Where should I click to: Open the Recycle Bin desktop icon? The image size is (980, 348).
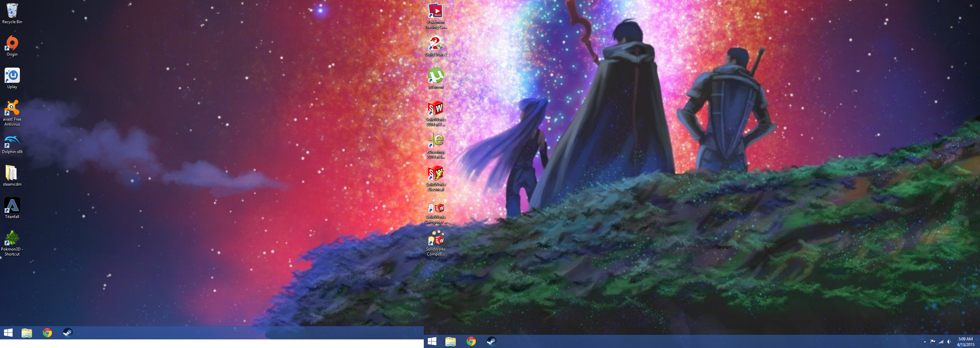[12, 14]
